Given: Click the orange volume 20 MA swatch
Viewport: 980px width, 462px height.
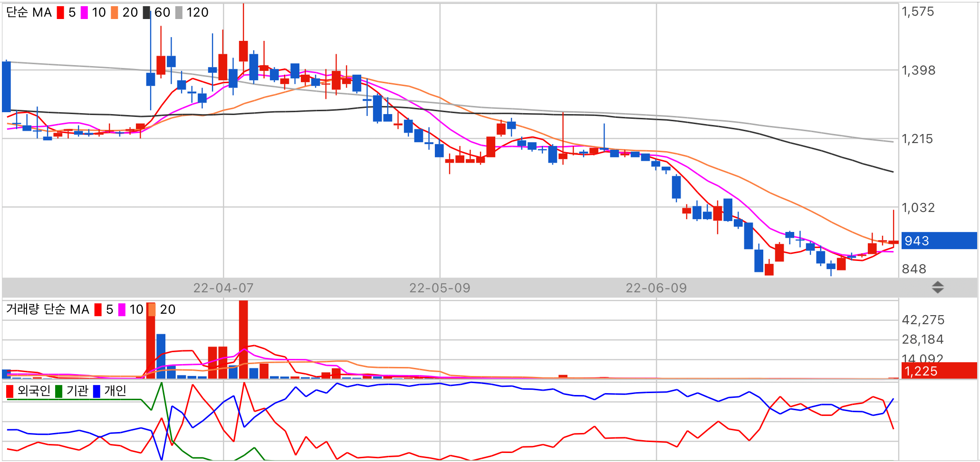Looking at the screenshot, I should click(152, 310).
